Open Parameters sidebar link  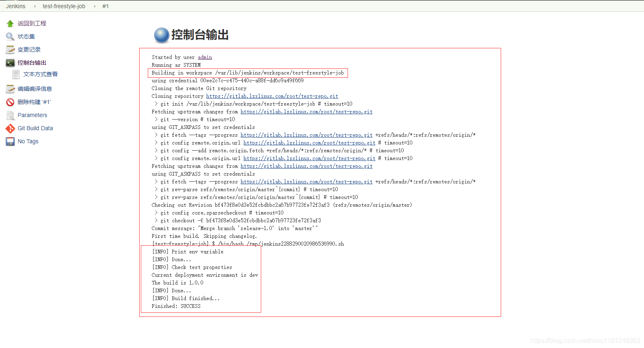coord(32,115)
